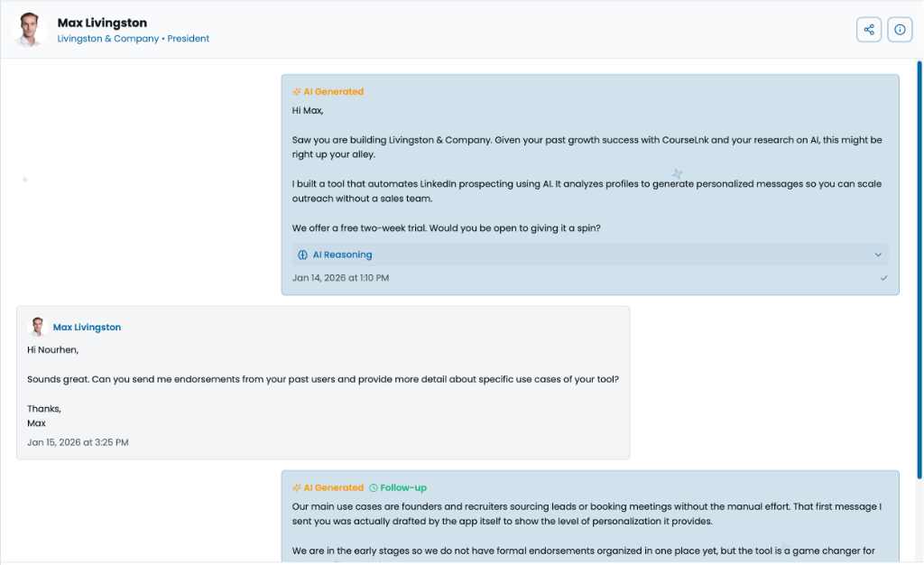Click the "Hi Nourhen" reply message body
The width and height of the screenshot is (924, 565).
point(322,380)
